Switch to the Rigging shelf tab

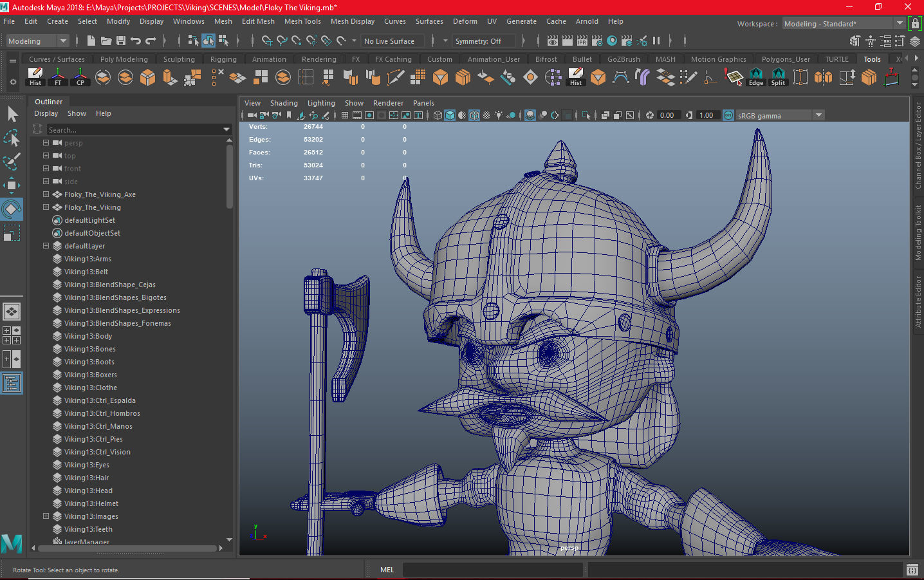[223, 59]
